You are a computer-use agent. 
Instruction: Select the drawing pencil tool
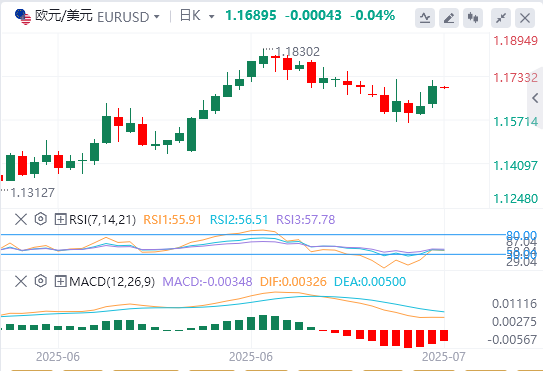[x=449, y=18]
